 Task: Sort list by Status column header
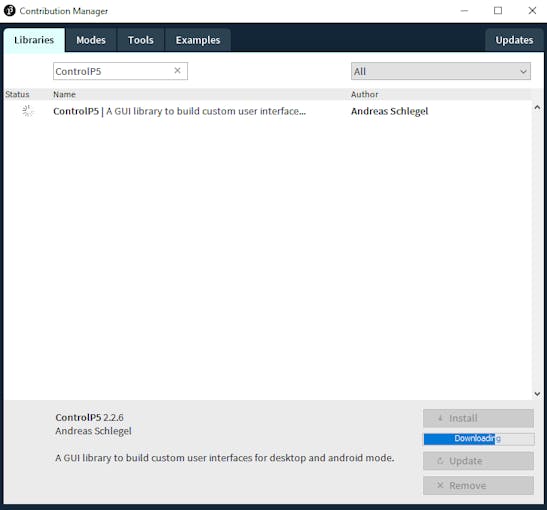point(17,94)
